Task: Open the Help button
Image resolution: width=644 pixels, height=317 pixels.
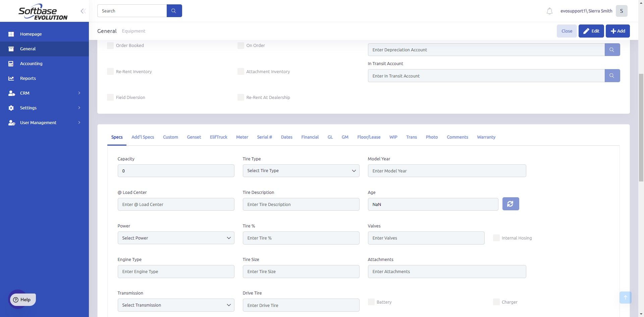Action: pyautogui.click(x=23, y=300)
